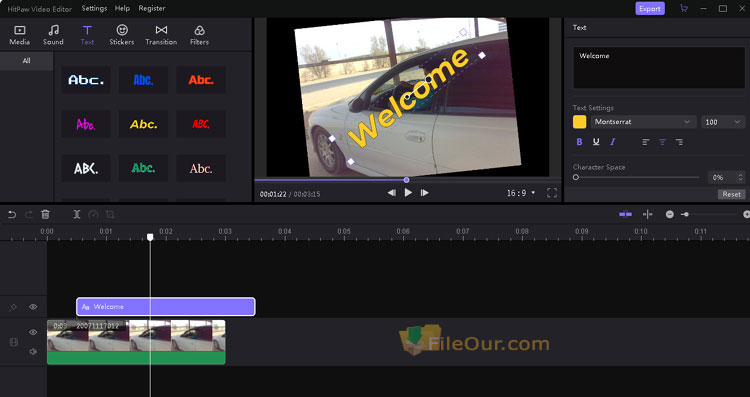Click the Reset button
This screenshot has height=397, width=750.
(x=731, y=194)
